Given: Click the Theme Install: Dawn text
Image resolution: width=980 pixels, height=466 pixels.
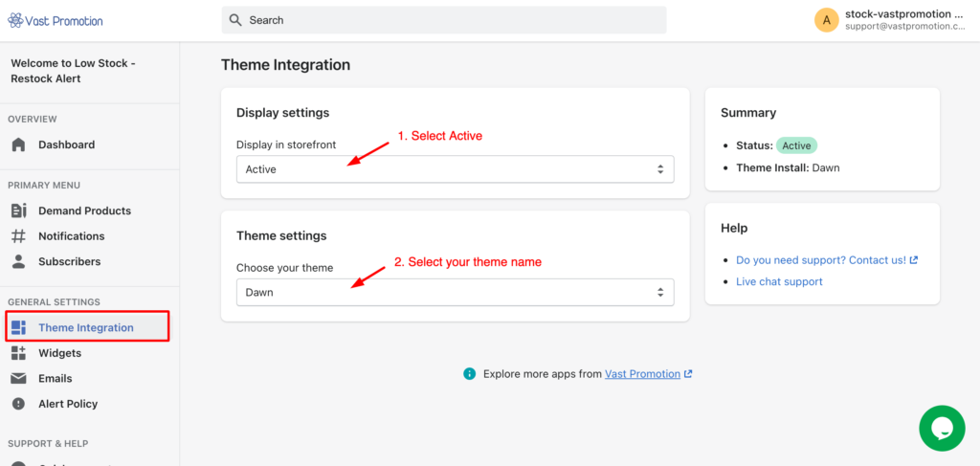Looking at the screenshot, I should point(788,167).
